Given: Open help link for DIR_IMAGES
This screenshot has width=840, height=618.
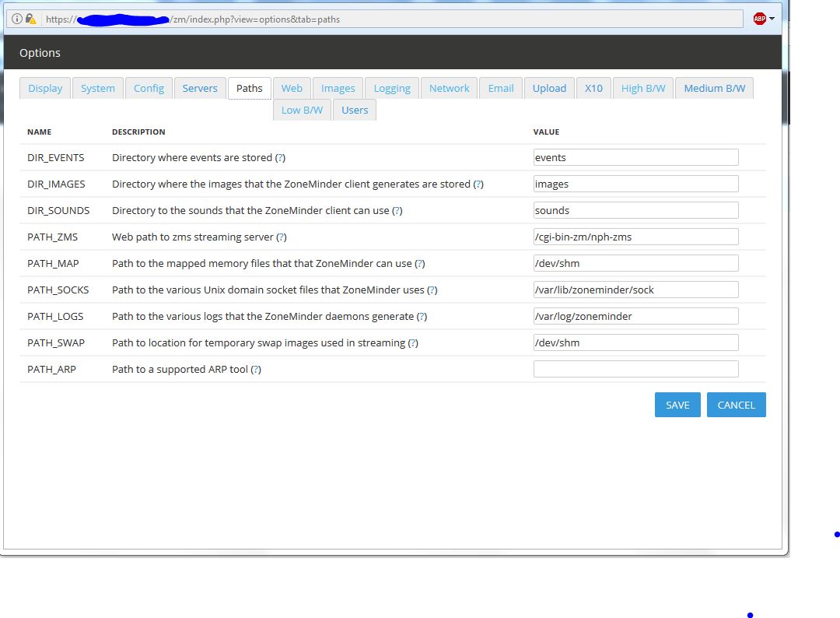Looking at the screenshot, I should tap(478, 184).
